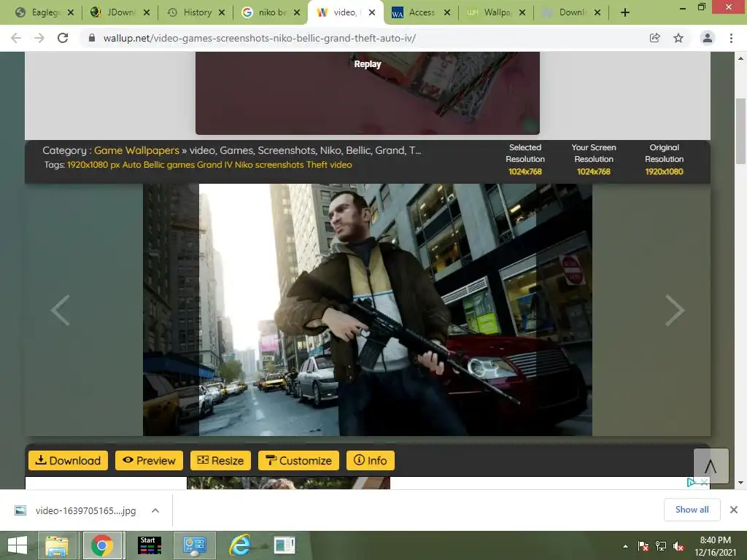Open File Explorer from the taskbar
This screenshot has width=747, height=560.
click(x=57, y=545)
